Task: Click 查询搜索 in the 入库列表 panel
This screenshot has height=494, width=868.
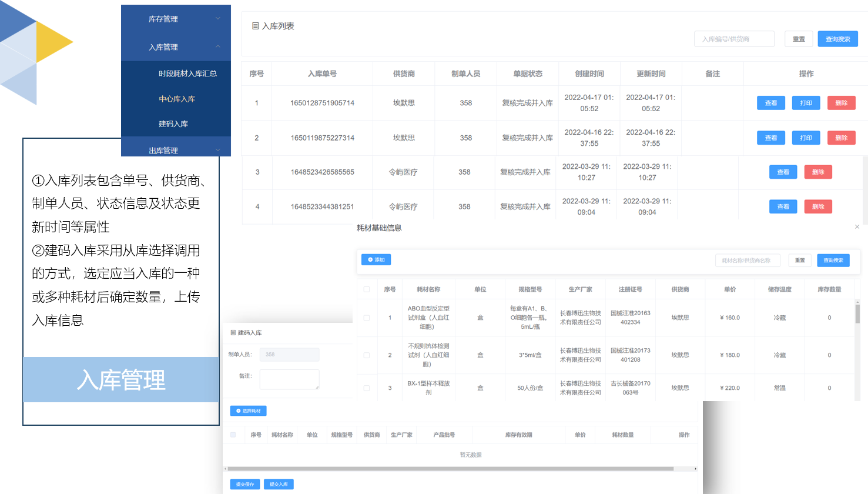Action: pos(838,39)
